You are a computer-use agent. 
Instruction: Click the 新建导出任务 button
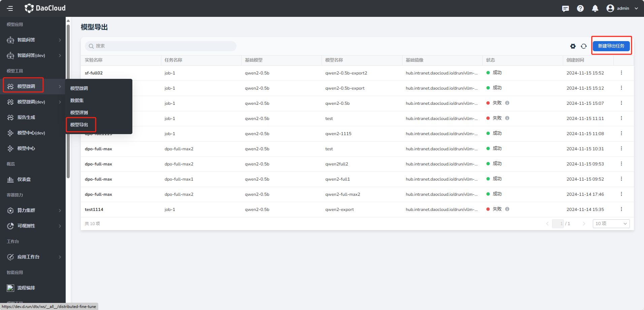pyautogui.click(x=611, y=46)
